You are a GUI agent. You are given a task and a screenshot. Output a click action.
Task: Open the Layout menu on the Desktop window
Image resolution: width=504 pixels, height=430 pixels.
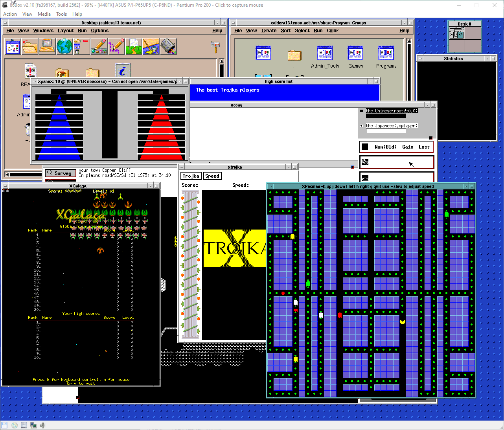click(66, 30)
